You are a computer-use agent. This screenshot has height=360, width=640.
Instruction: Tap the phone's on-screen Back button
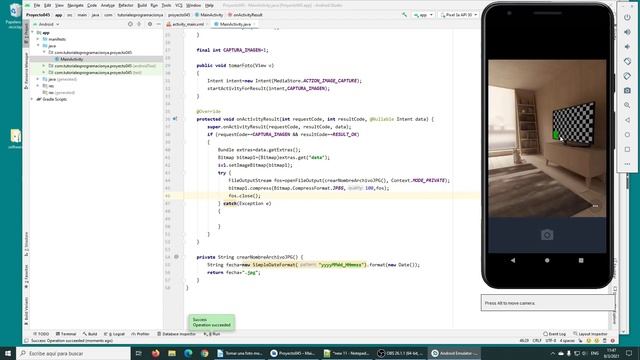tap(513, 260)
